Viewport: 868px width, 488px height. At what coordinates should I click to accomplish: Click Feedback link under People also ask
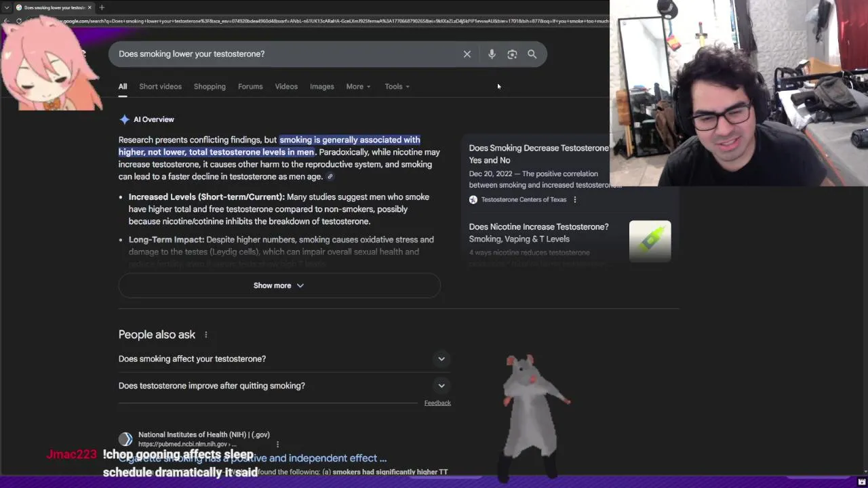(x=437, y=403)
